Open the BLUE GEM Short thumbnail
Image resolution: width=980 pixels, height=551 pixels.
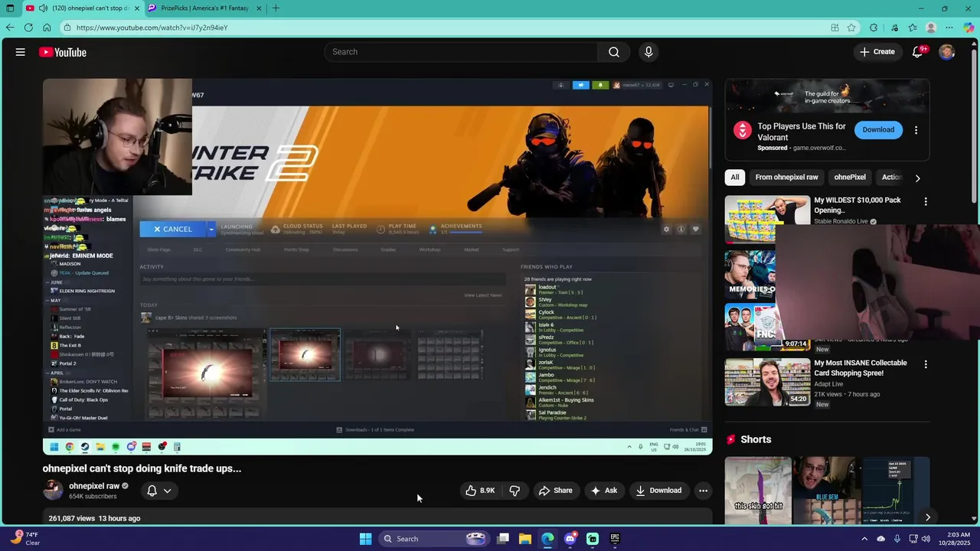[x=827, y=491]
